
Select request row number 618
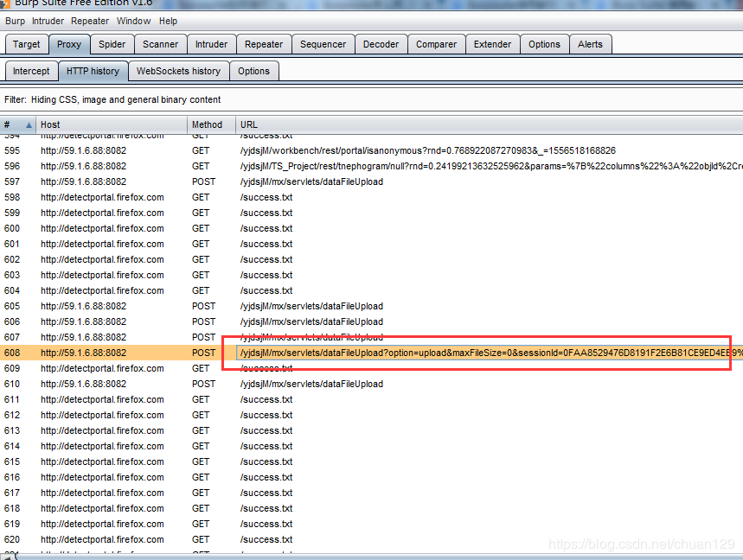pos(372,508)
